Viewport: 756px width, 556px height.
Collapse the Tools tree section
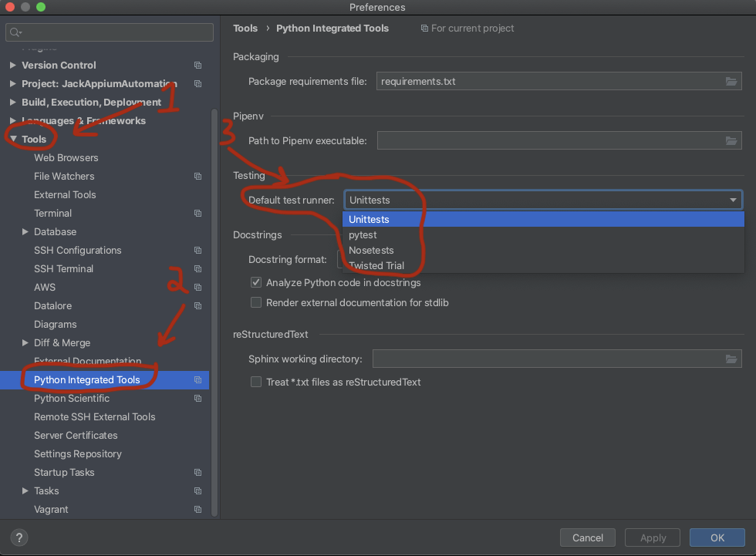[14, 139]
